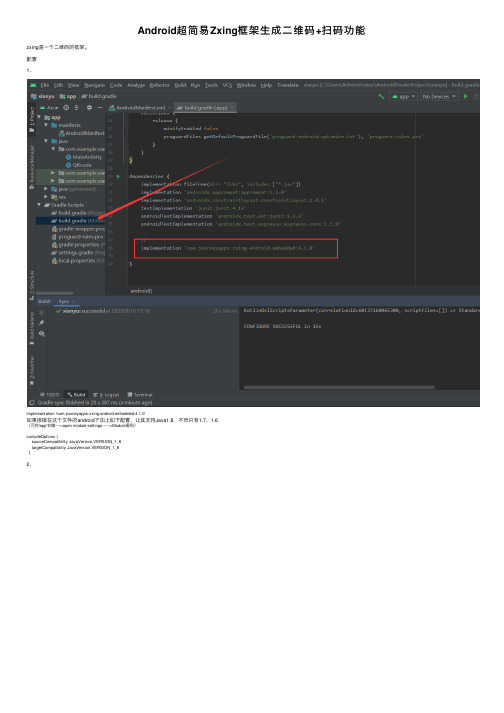Collapse the app module node

tap(40, 117)
